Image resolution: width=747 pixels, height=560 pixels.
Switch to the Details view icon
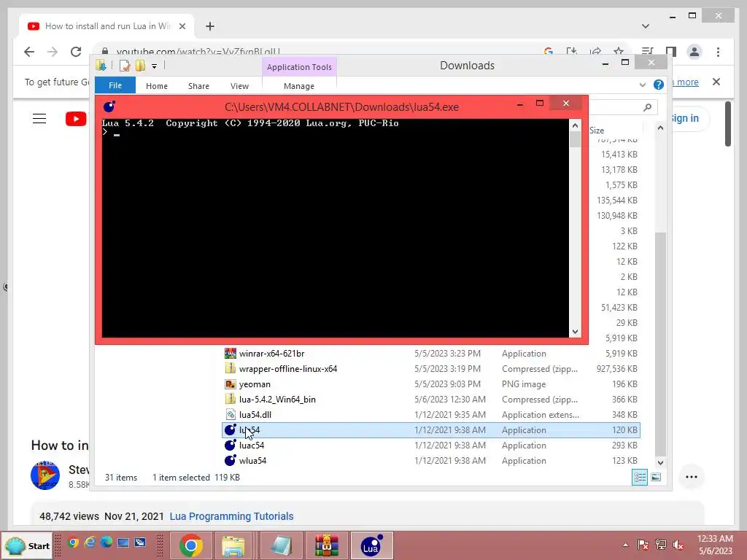coord(639,477)
